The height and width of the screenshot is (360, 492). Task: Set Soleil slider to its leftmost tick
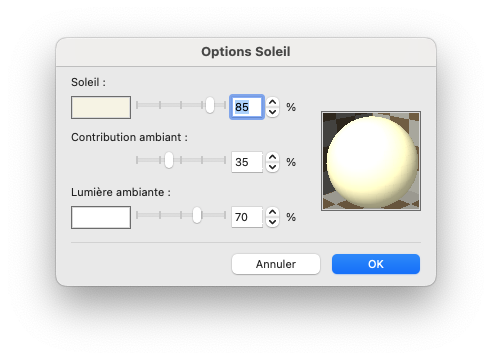click(x=137, y=105)
